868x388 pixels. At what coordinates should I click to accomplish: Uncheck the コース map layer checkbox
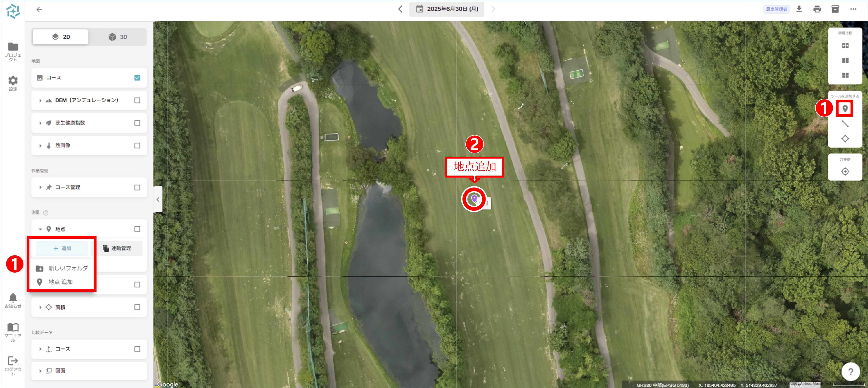pos(137,78)
